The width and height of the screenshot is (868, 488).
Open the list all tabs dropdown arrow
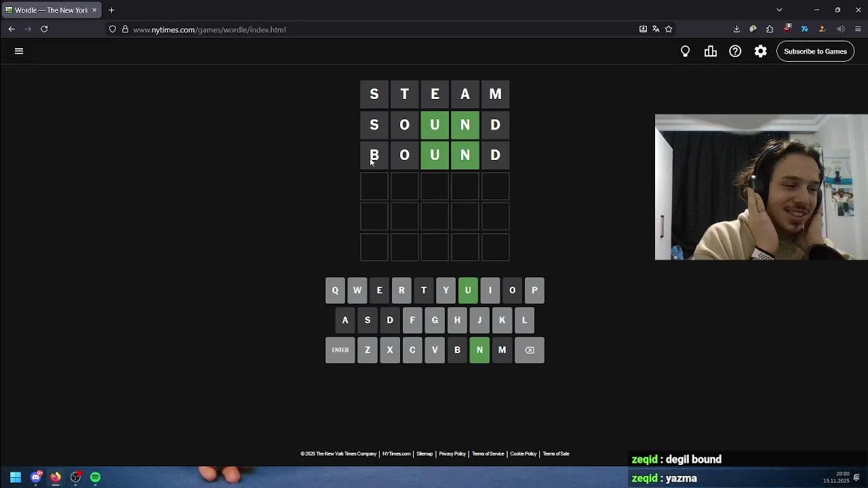click(779, 10)
